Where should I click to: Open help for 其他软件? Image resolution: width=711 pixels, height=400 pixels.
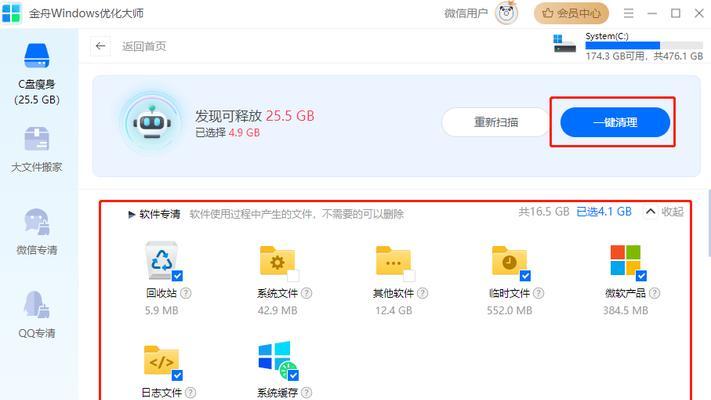pyautogui.click(x=423, y=293)
